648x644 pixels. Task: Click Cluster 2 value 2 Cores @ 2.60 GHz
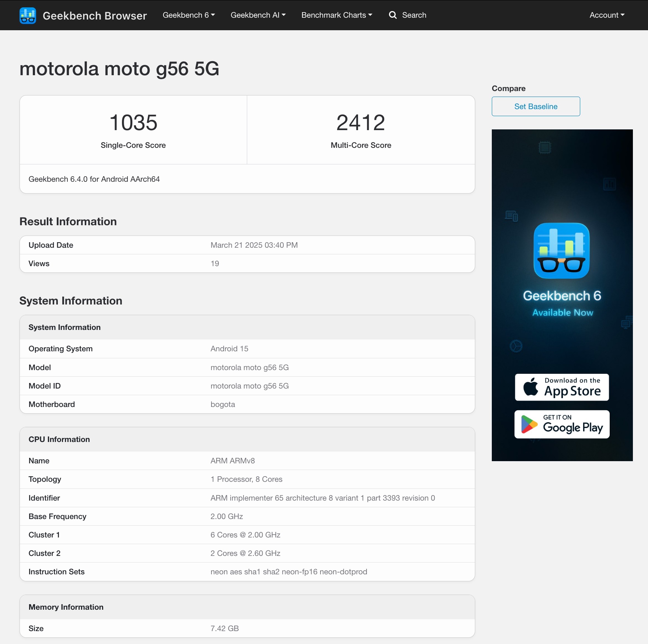point(246,553)
